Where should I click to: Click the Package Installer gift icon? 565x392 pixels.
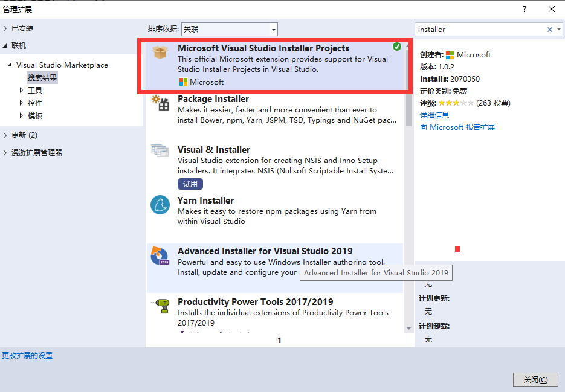point(160,103)
